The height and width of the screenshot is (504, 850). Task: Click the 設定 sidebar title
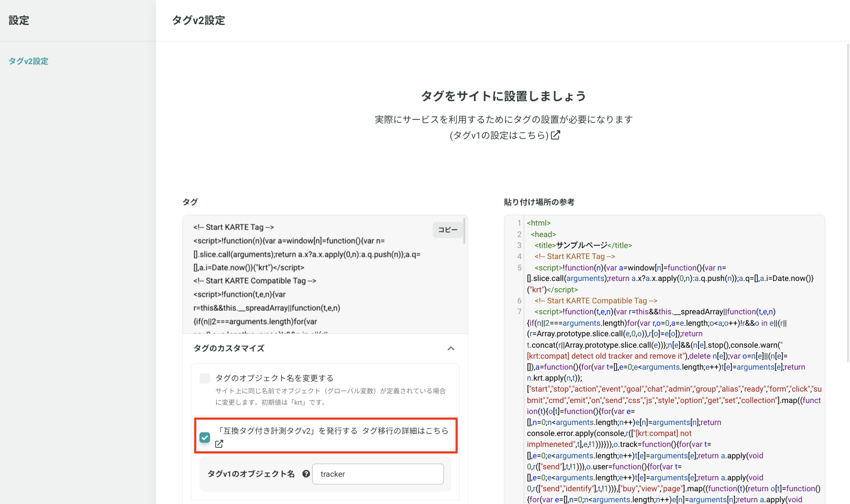click(x=19, y=20)
